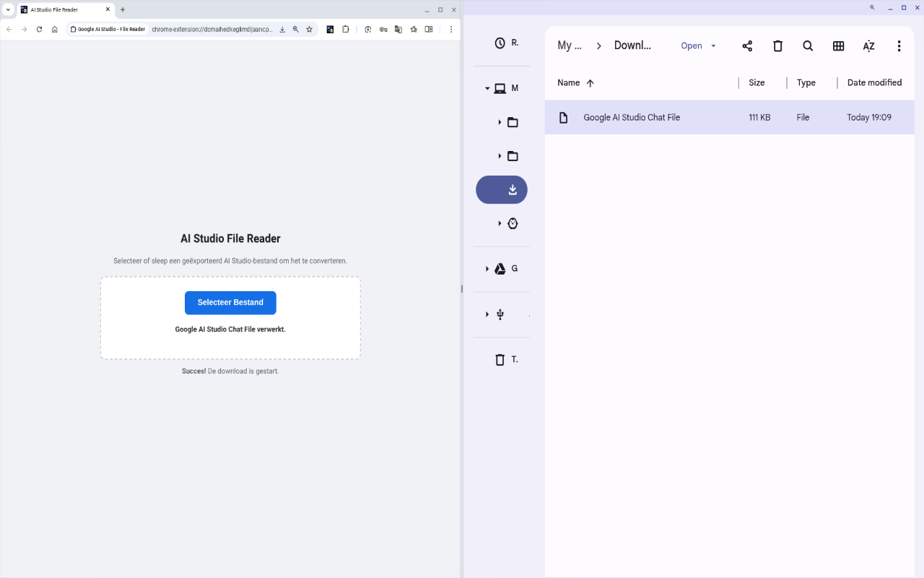Open the tab search dropdown in Chrome
The height and width of the screenshot is (578, 924).
[9, 10]
